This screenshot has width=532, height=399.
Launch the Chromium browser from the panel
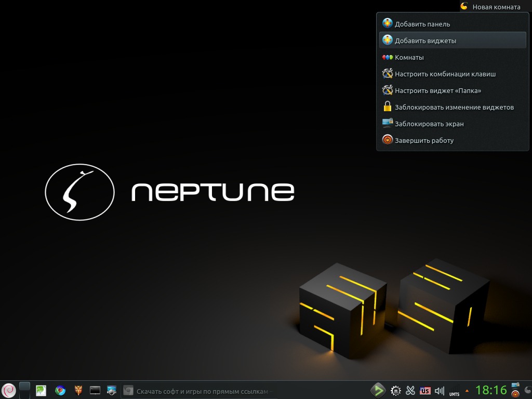pyautogui.click(x=60, y=391)
